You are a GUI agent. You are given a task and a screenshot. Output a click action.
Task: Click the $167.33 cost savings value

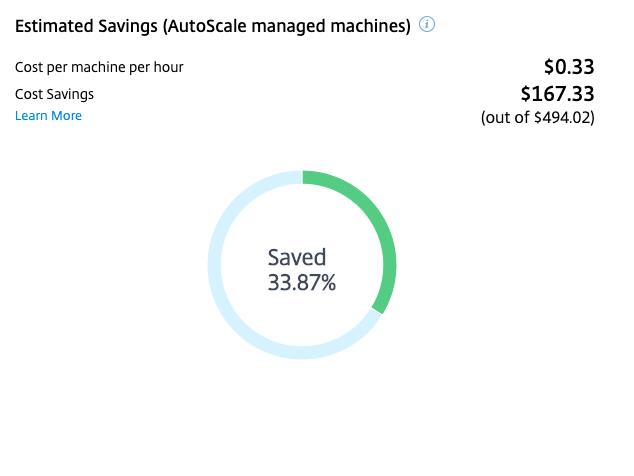click(x=557, y=94)
